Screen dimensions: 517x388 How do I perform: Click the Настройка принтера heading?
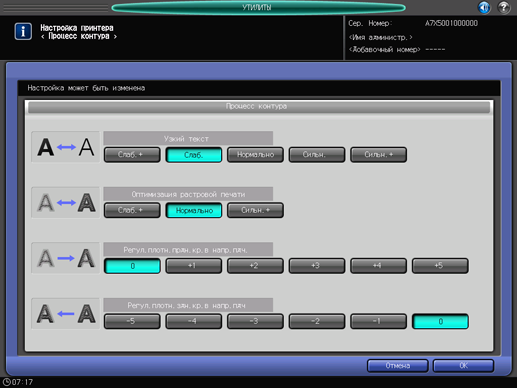(x=77, y=28)
